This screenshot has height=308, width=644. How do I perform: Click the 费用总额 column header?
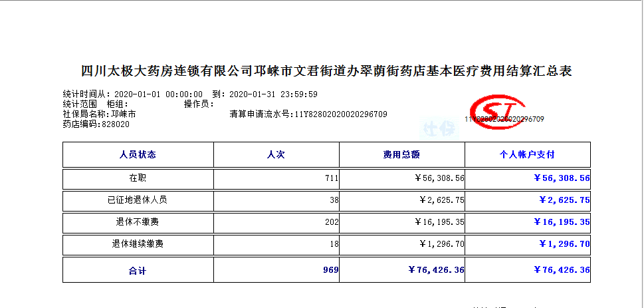(x=401, y=154)
